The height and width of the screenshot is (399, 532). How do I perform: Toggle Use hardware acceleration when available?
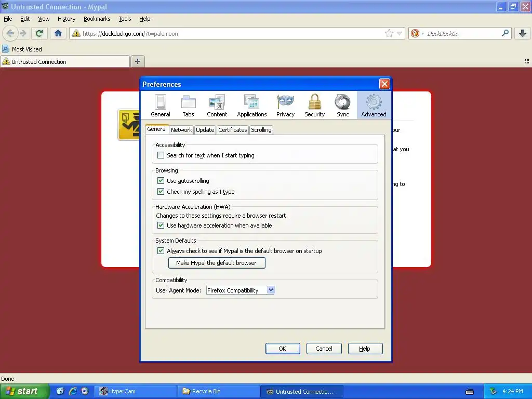(x=161, y=225)
